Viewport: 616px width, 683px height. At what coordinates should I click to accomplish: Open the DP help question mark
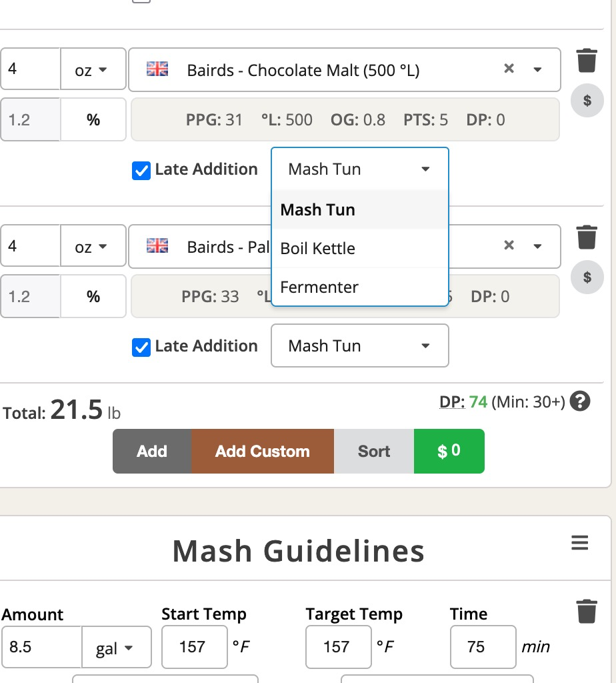(x=581, y=402)
